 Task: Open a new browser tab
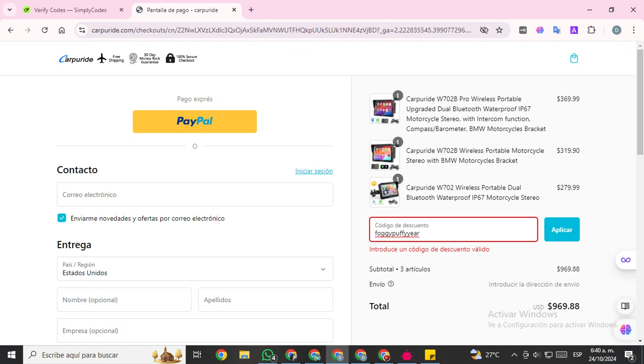[x=251, y=10]
